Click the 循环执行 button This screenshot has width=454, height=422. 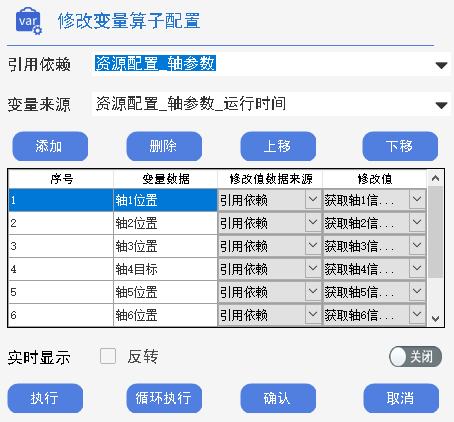(x=164, y=398)
